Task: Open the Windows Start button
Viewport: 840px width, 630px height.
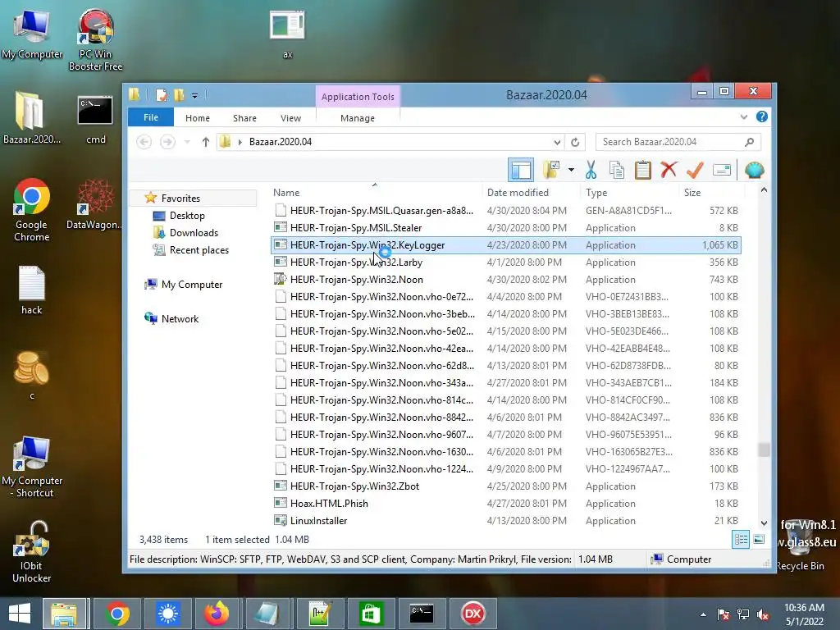Action: tap(20, 614)
